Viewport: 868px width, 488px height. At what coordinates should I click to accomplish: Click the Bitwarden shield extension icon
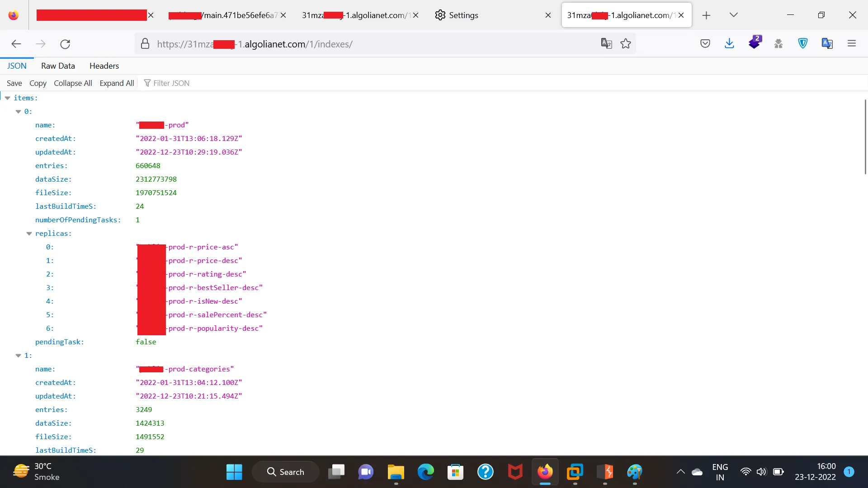pyautogui.click(x=803, y=44)
